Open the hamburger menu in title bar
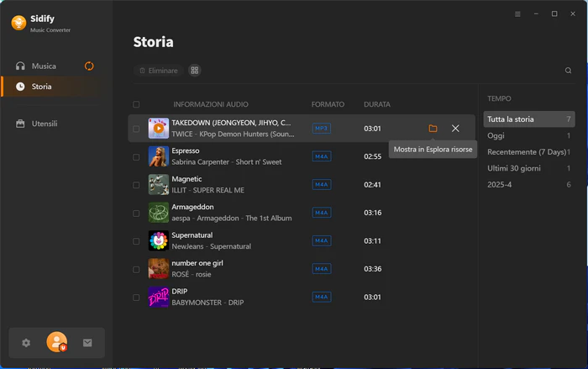 point(517,14)
